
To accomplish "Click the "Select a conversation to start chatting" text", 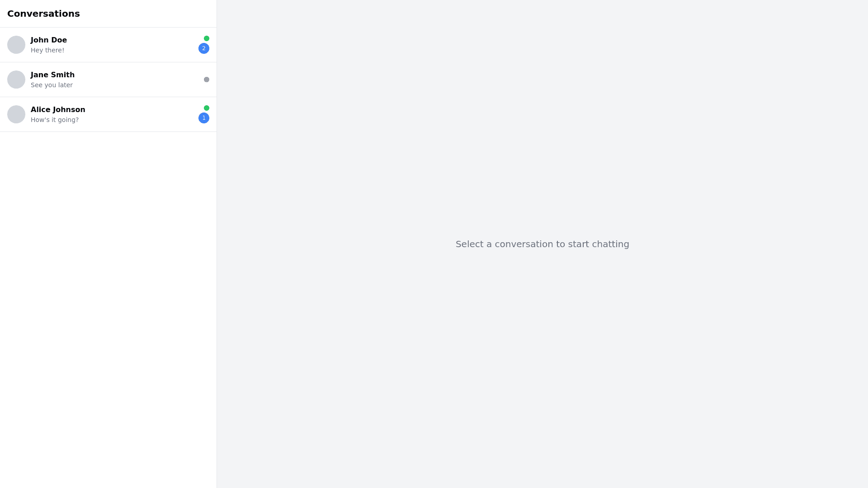I will [x=542, y=244].
